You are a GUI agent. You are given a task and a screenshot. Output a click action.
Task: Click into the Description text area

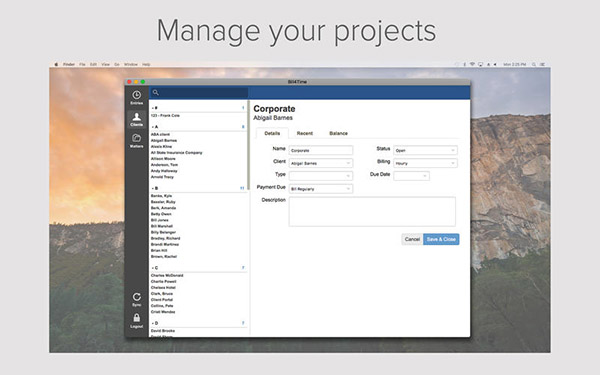pyautogui.click(x=372, y=212)
